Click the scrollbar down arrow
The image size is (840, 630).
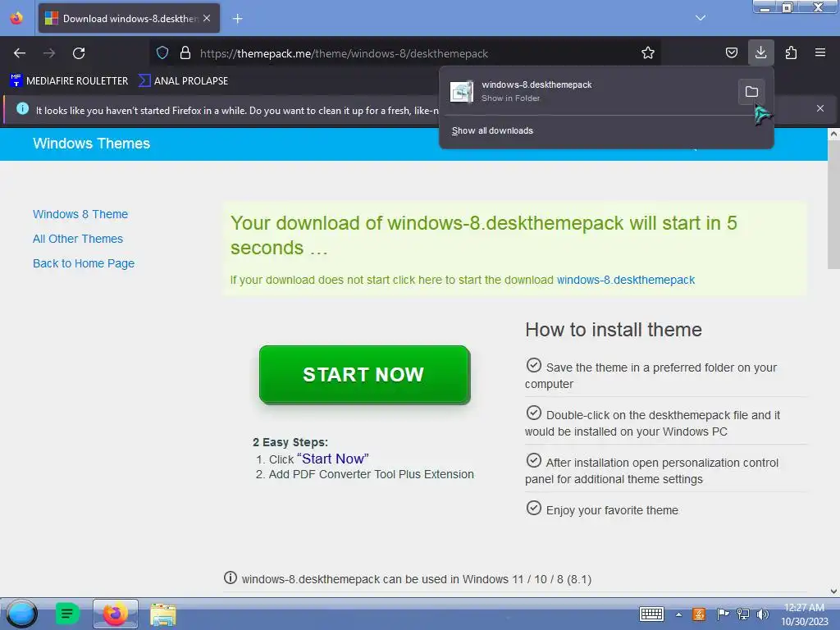pos(833,591)
